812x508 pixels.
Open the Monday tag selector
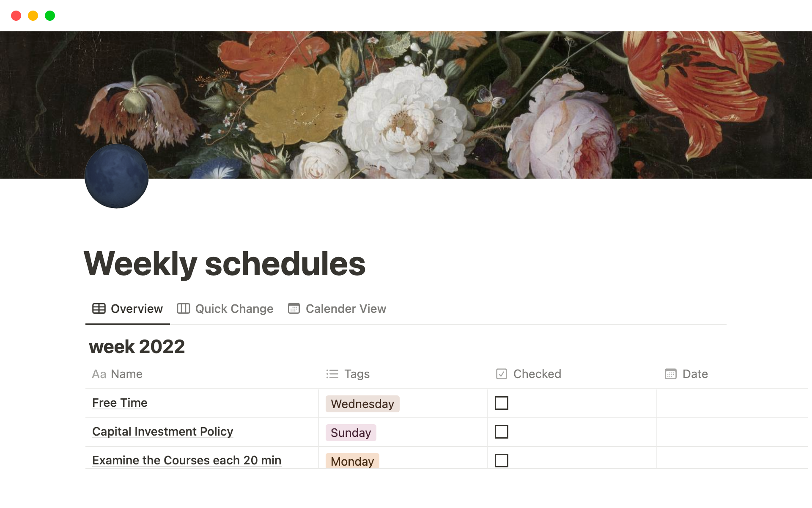pos(352,461)
